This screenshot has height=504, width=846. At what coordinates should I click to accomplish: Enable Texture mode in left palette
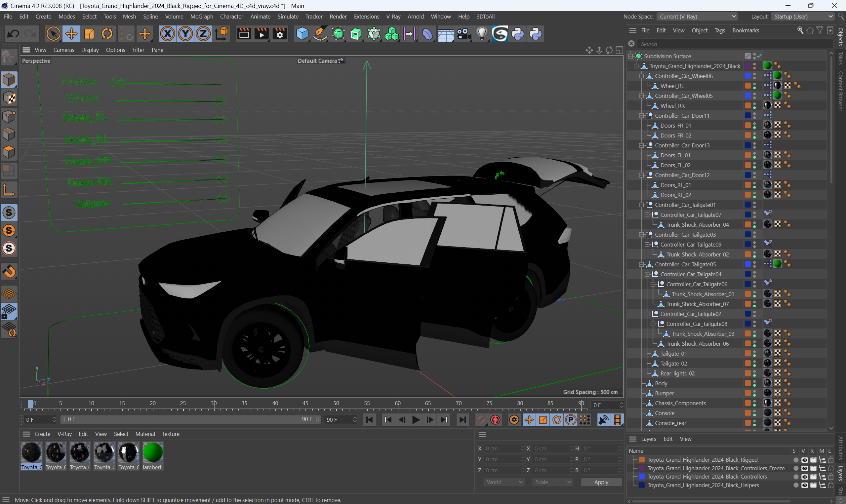pos(9,98)
